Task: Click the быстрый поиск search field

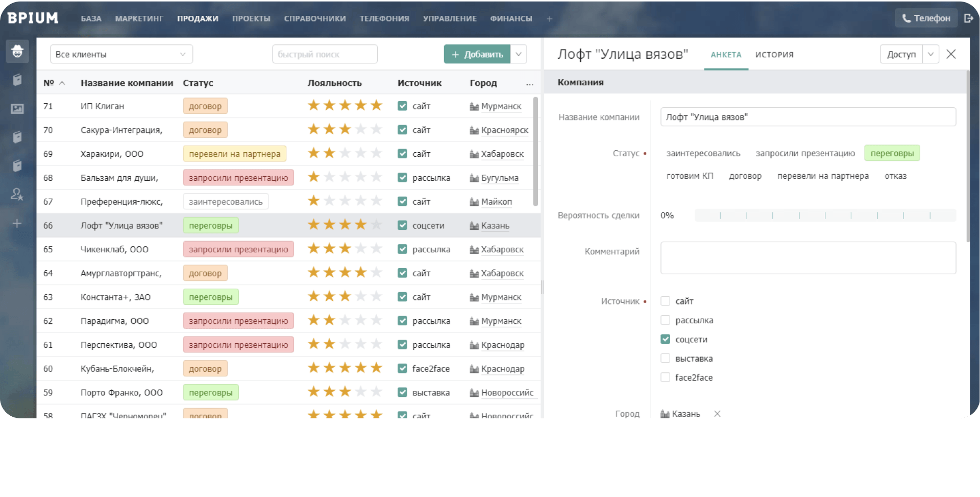Action: coord(325,54)
